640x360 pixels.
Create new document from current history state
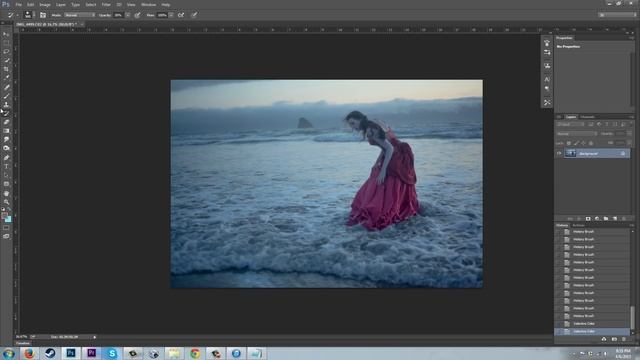click(604, 339)
